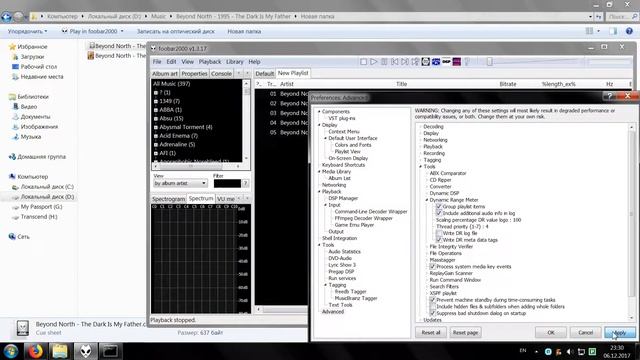This screenshot has width=640, height=360.
Task: Select Keyboard Shortcuts in preferences tree
Action: pos(343,165)
